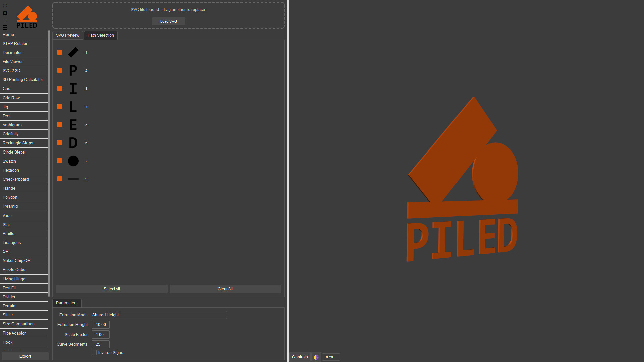Image resolution: width=644 pixels, height=362 pixels.
Task: Click the small square icon
Action: click(5, 21)
